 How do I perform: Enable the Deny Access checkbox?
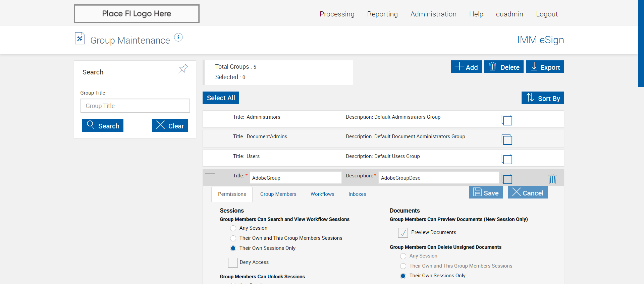tap(233, 263)
